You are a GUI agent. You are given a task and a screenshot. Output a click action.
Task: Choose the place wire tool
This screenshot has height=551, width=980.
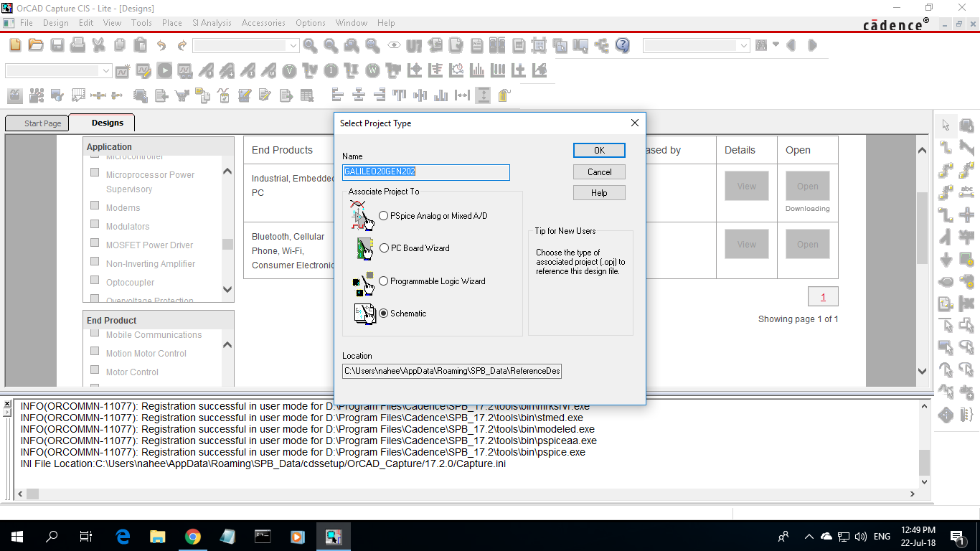pyautogui.click(x=946, y=148)
